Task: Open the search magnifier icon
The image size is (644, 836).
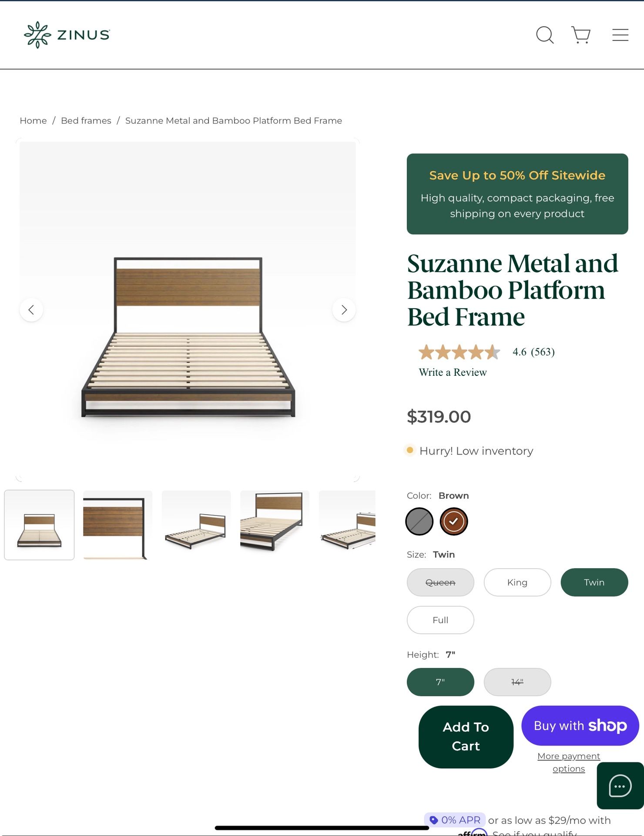Action: coord(544,35)
